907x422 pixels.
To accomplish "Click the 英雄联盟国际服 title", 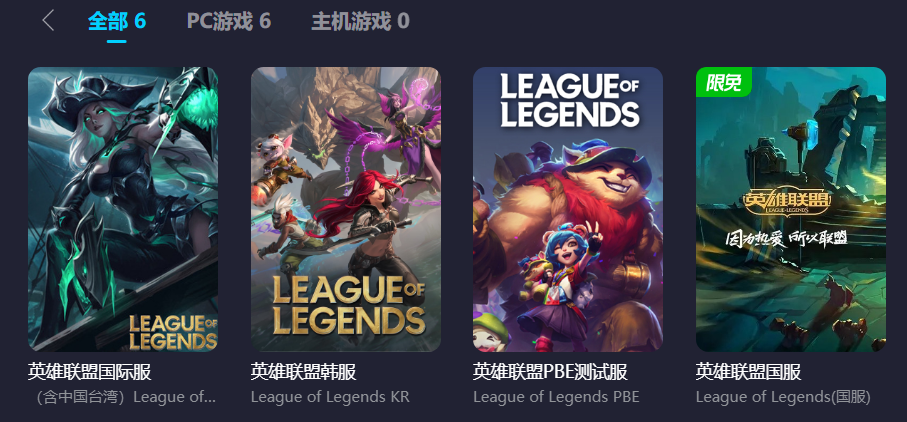I will click(x=90, y=372).
